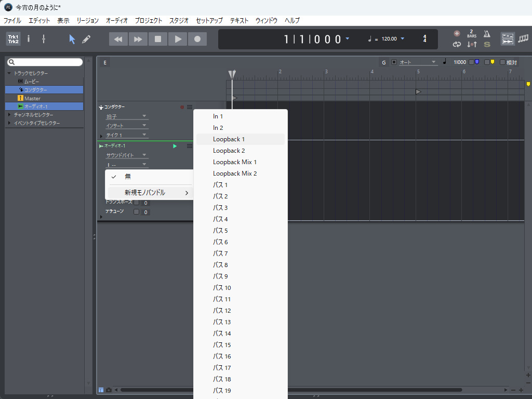Click the Trk1/Trk2 tracks overview icon

point(13,39)
